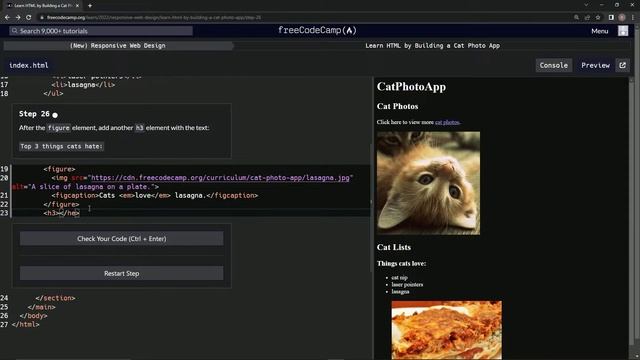Go back with the browser back arrow
This screenshot has width=640, height=360.
click(7, 18)
